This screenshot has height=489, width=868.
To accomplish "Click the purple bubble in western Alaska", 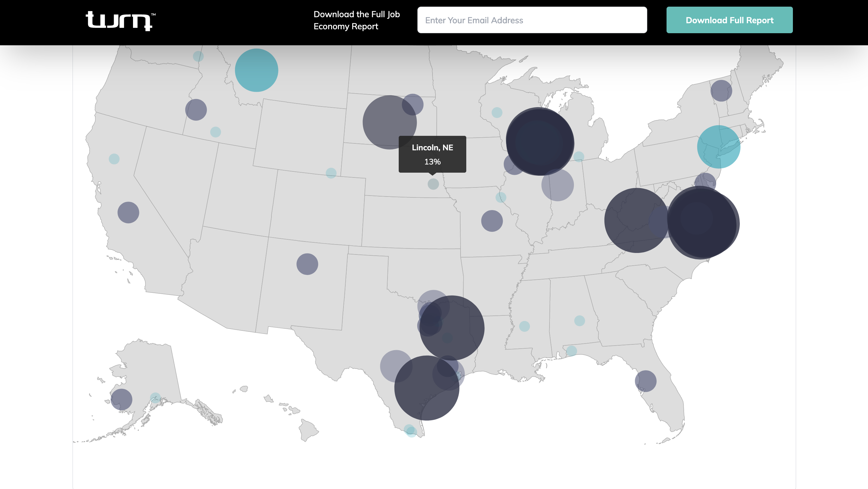I will coord(121,400).
